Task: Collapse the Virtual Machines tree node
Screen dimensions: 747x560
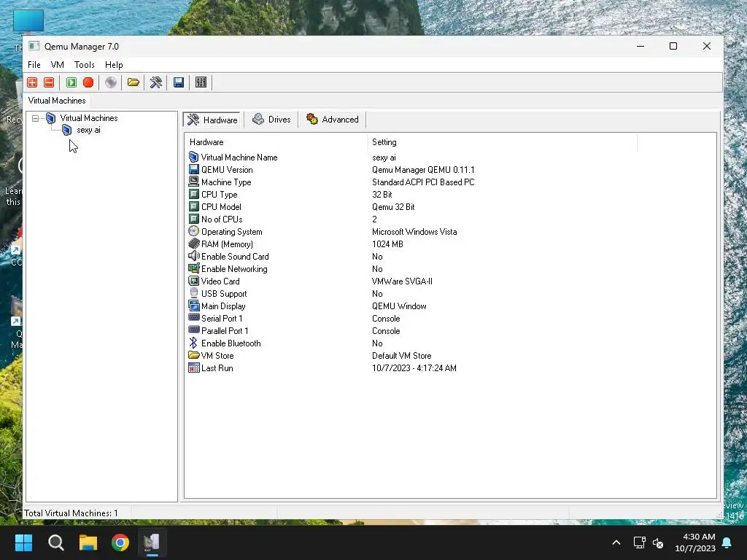Action: (35, 118)
